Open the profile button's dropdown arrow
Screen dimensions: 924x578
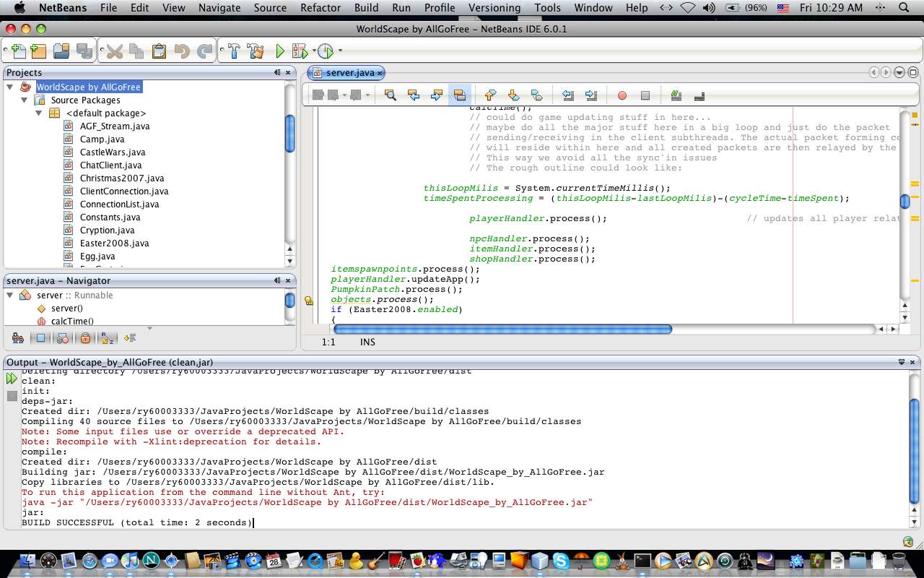340,51
